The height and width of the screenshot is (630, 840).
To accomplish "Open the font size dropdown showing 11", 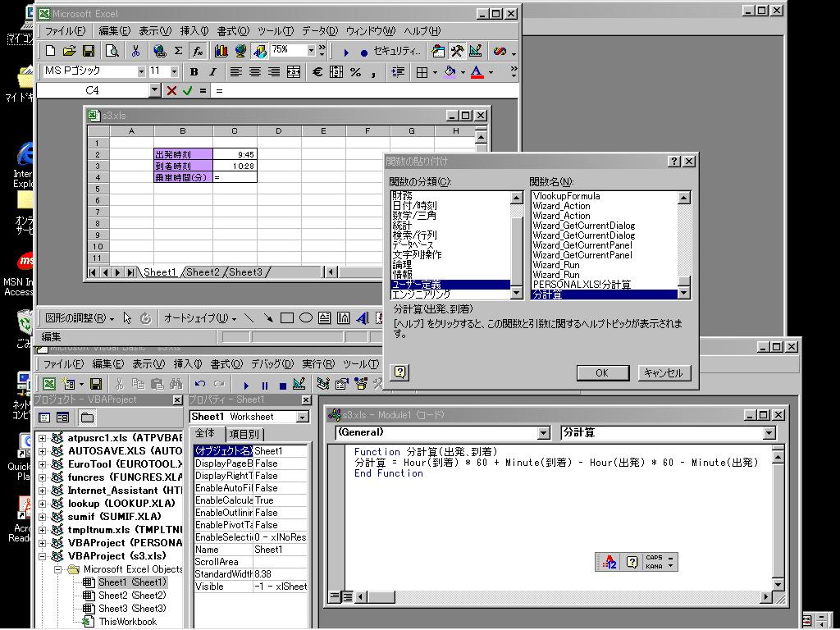I will point(174,71).
